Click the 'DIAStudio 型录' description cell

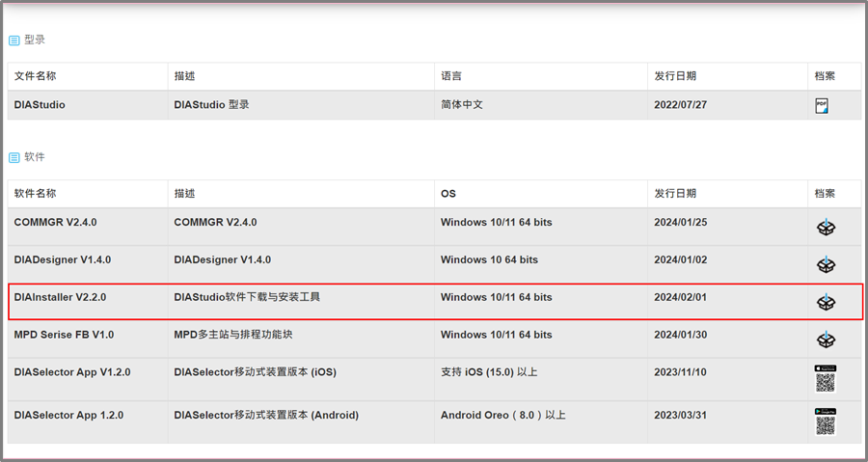[211, 104]
